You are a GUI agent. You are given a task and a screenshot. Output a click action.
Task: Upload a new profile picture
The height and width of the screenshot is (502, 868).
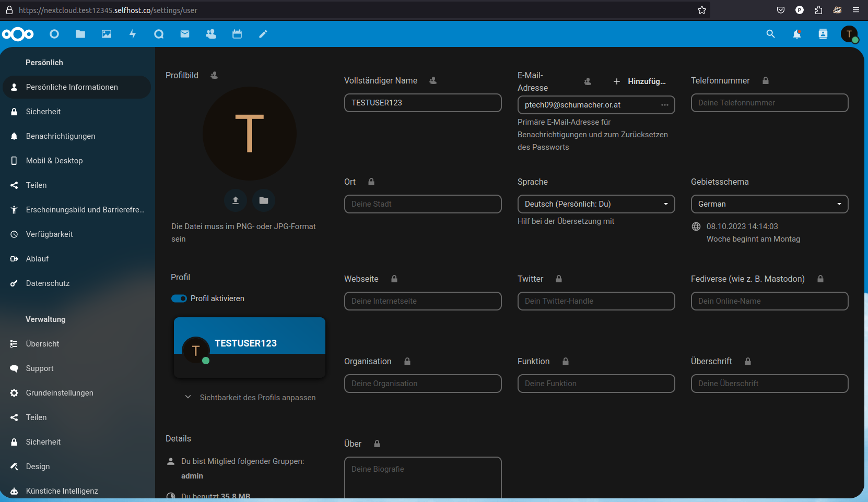(x=236, y=200)
